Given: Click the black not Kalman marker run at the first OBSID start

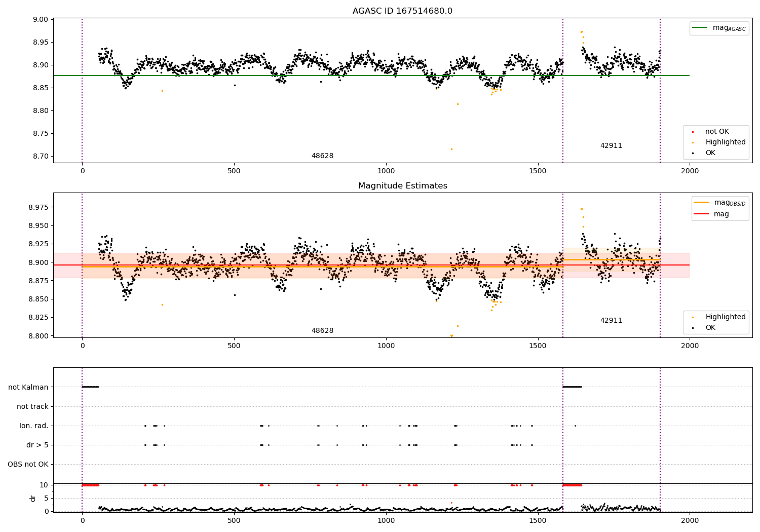Looking at the screenshot, I should tap(90, 387).
